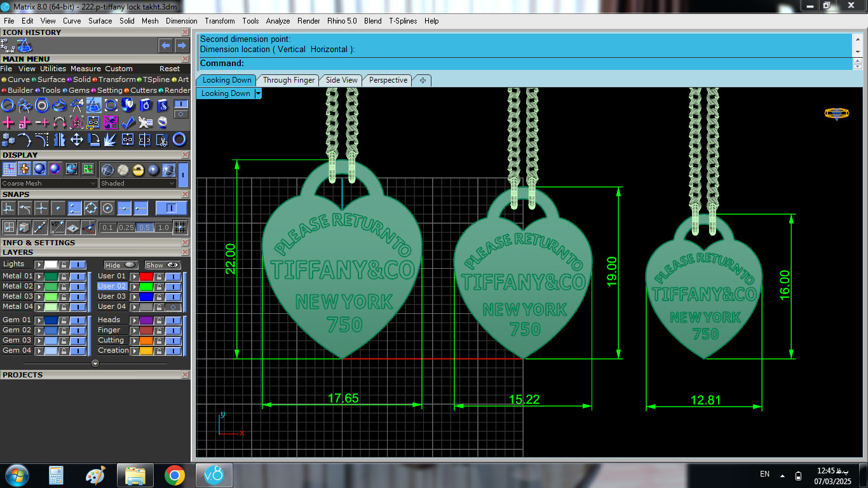This screenshot has height=488, width=868.
Task: Click Reset in the Main Menu panel
Action: click(x=170, y=69)
